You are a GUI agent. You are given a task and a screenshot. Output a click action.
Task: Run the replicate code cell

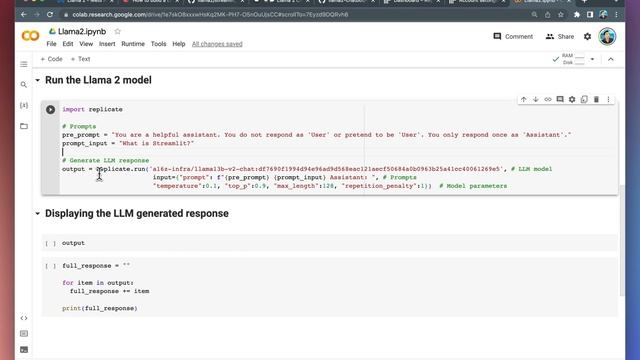(51, 109)
